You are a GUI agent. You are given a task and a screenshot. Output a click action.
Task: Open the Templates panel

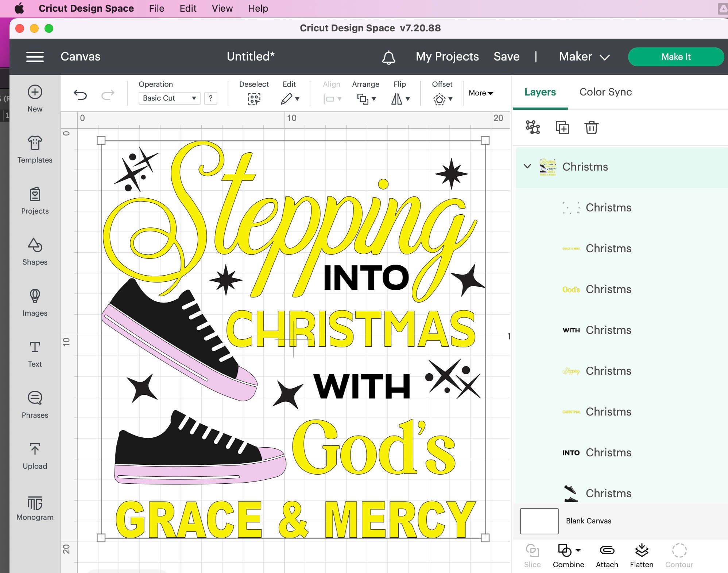point(35,149)
